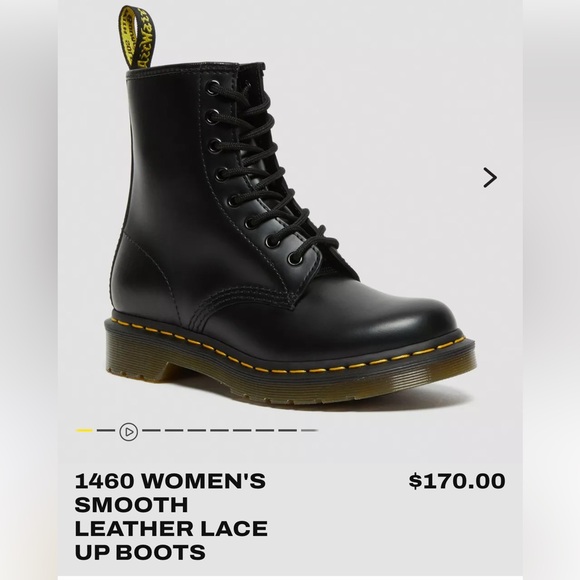This screenshot has width=580, height=580.
Task: Select the dash right after the play icon
Action: pyautogui.click(x=151, y=430)
